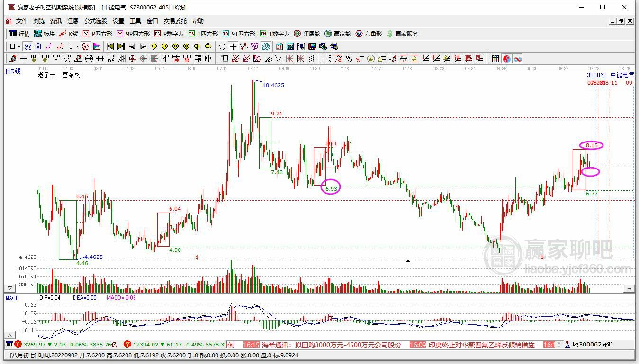Viewport: 639px width, 364px height.
Task: Open the calendar icon in toolbar
Action: [x=279, y=46]
